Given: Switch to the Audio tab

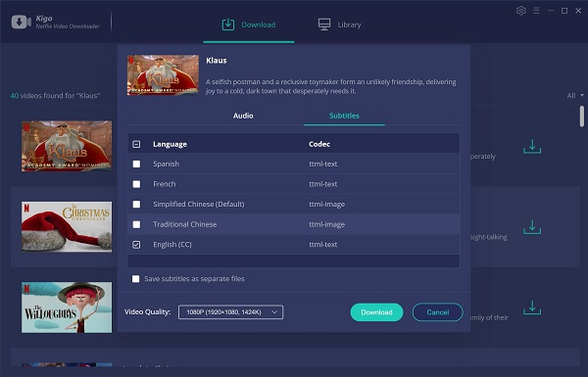Looking at the screenshot, I should point(243,116).
